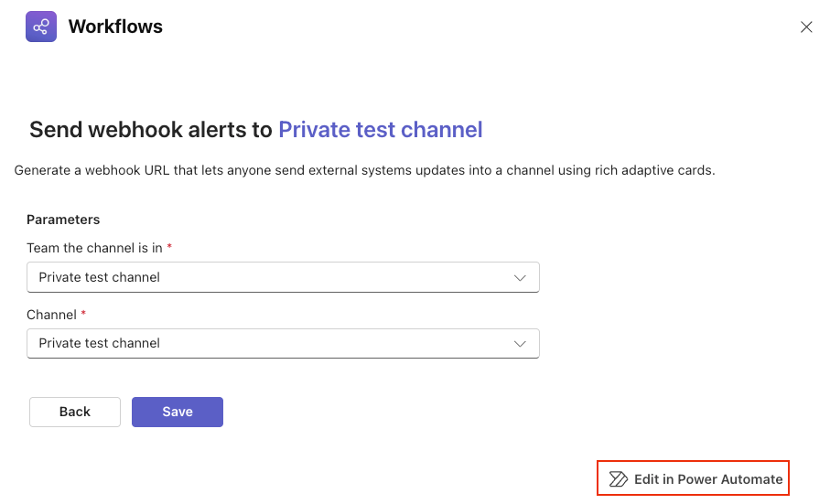
Task: Click the Power Automate logo icon
Action: point(619,478)
